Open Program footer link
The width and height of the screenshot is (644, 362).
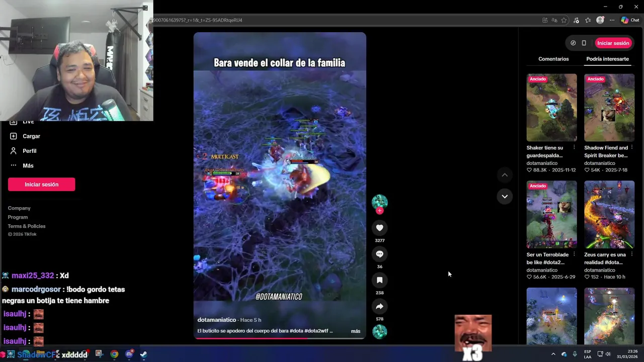pyautogui.click(x=18, y=217)
